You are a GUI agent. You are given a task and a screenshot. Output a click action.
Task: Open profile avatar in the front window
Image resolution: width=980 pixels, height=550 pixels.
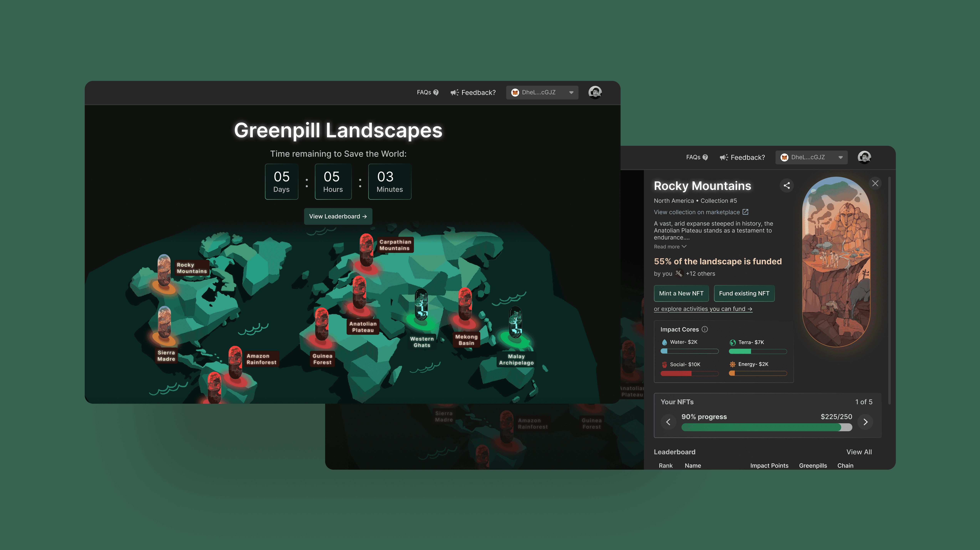(595, 92)
